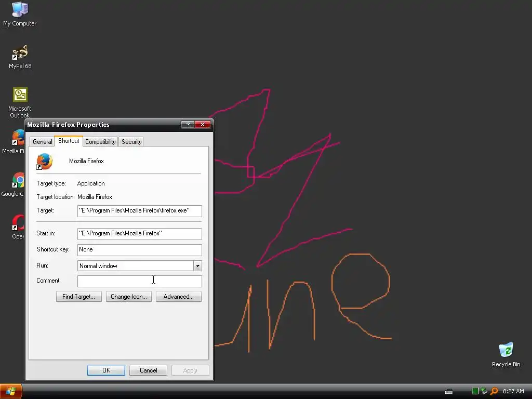532x399 pixels.
Task: Open My Computer desktop icon
Action: [x=20, y=14]
